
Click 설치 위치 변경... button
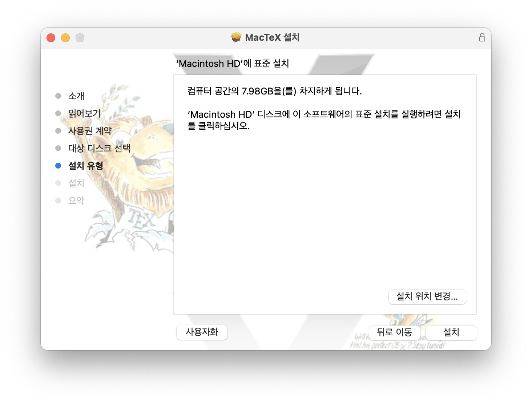pyautogui.click(x=427, y=296)
